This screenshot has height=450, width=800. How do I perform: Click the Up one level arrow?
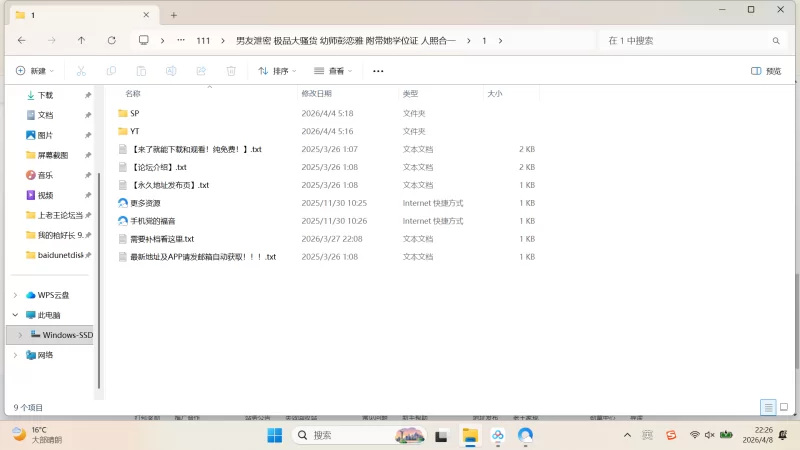click(x=81, y=40)
